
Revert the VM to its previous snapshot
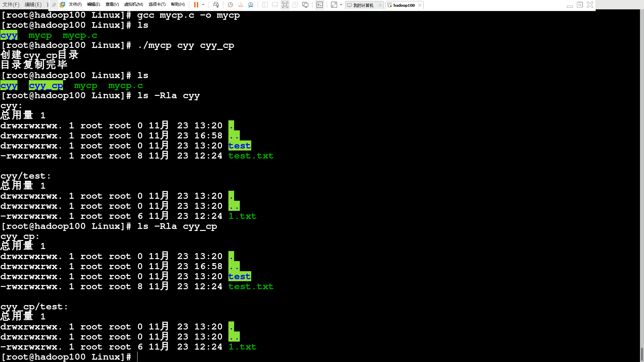pos(240,5)
